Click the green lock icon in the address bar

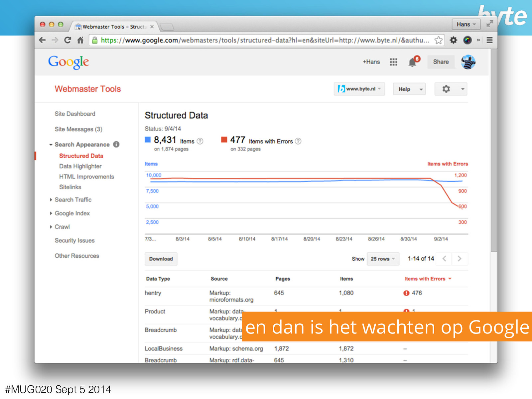click(x=95, y=40)
